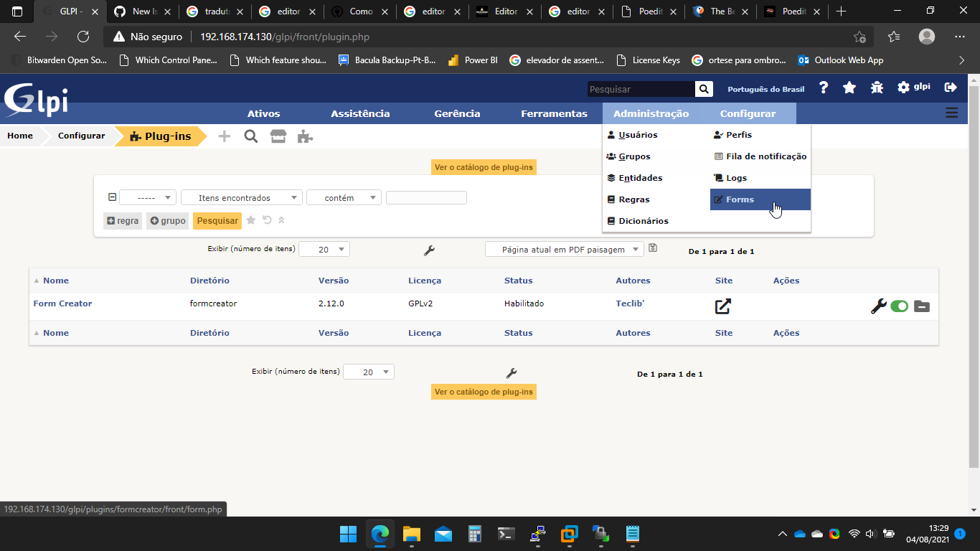
Task: Save current search to PDF with diskette icon
Action: (652, 248)
